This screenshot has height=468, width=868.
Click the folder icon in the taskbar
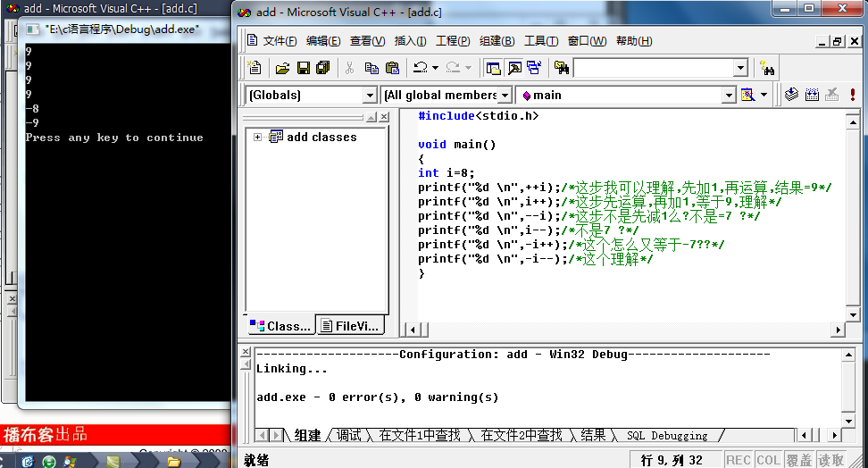[x=174, y=461]
